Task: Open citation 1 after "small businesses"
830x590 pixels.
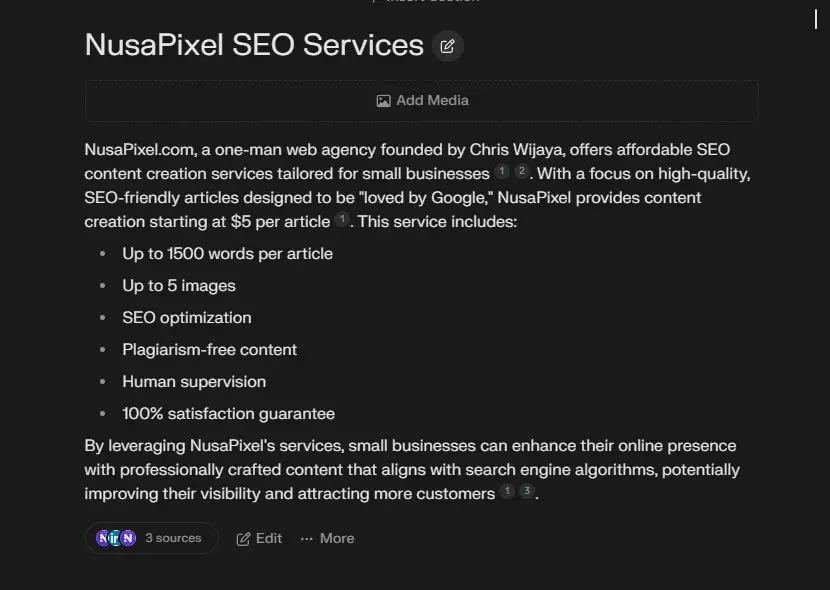Action: click(502, 172)
